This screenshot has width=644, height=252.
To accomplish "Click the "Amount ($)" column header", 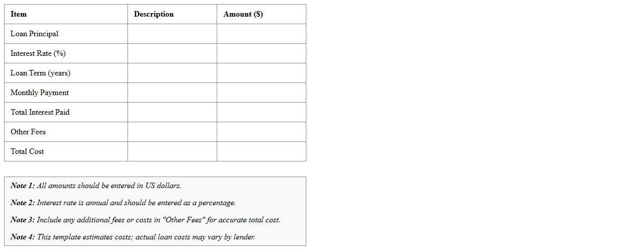I will pyautogui.click(x=243, y=14).
